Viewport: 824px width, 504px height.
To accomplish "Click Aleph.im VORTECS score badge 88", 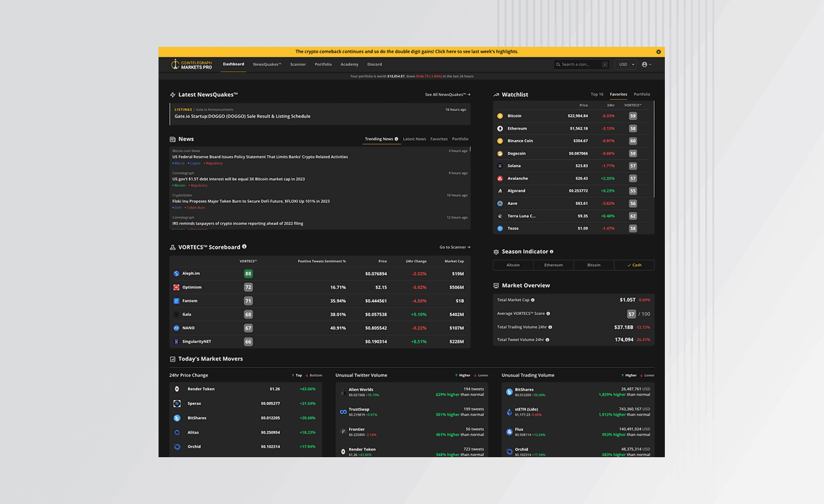I will point(248,274).
